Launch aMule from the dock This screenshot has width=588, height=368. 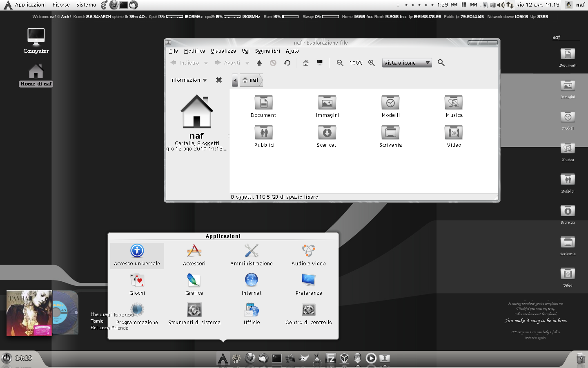click(x=317, y=359)
